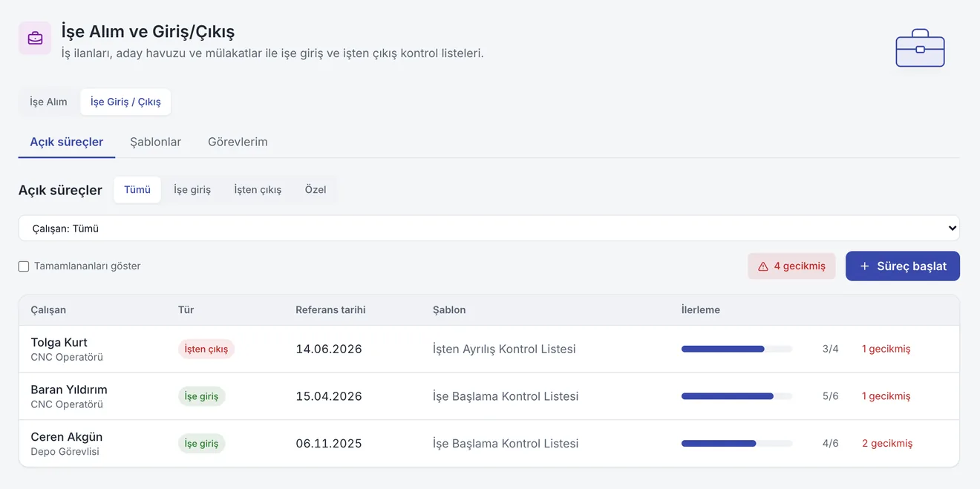980x489 pixels.
Task: Click the purple briefcase icon beside page title
Action: pos(35,38)
